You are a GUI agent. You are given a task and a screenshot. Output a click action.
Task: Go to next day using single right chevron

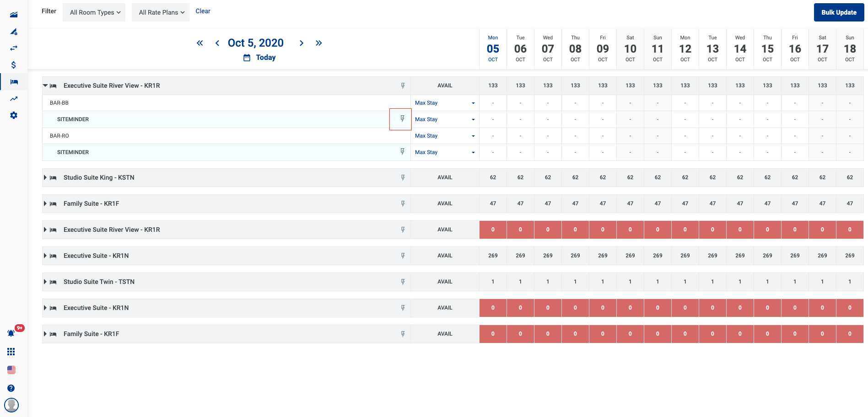(301, 43)
